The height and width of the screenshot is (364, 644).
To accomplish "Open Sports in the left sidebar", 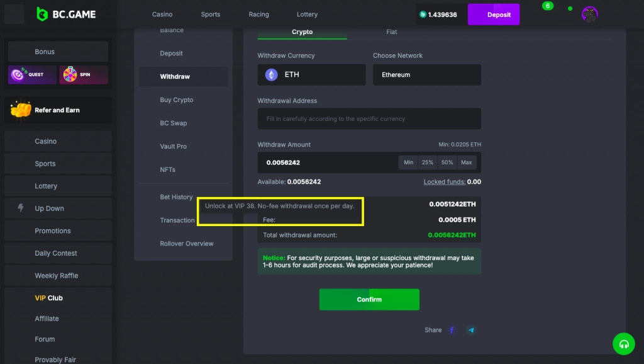I will coord(58,163).
